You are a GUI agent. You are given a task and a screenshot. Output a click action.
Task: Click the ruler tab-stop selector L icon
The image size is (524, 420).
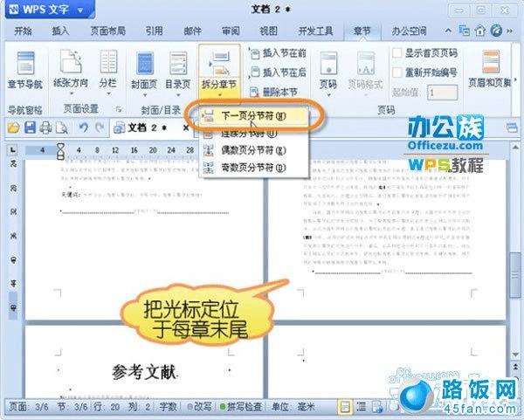point(13,150)
